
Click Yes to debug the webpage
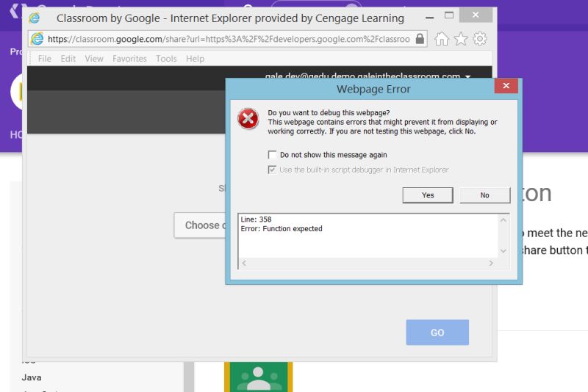[x=428, y=195]
